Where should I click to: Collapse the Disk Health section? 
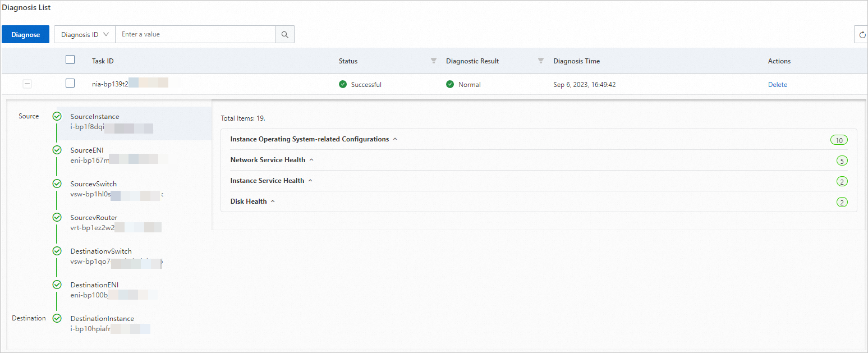pyautogui.click(x=273, y=201)
